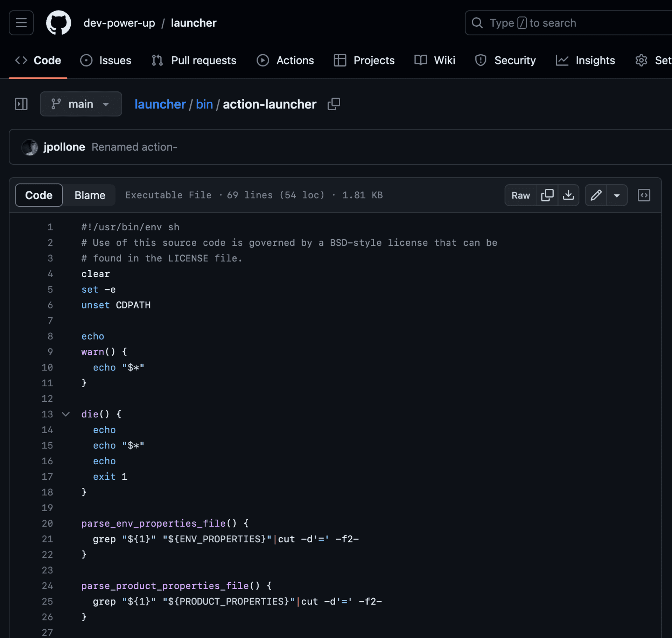Image resolution: width=672 pixels, height=638 pixels.
Task: Click 'parse_env_properties_file' function name
Action: pos(153,523)
